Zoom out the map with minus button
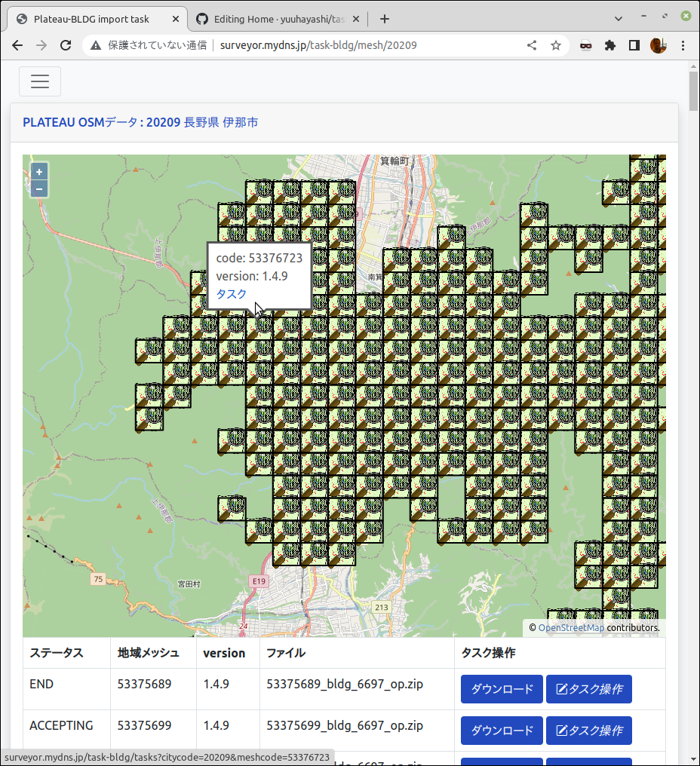 pos(39,189)
